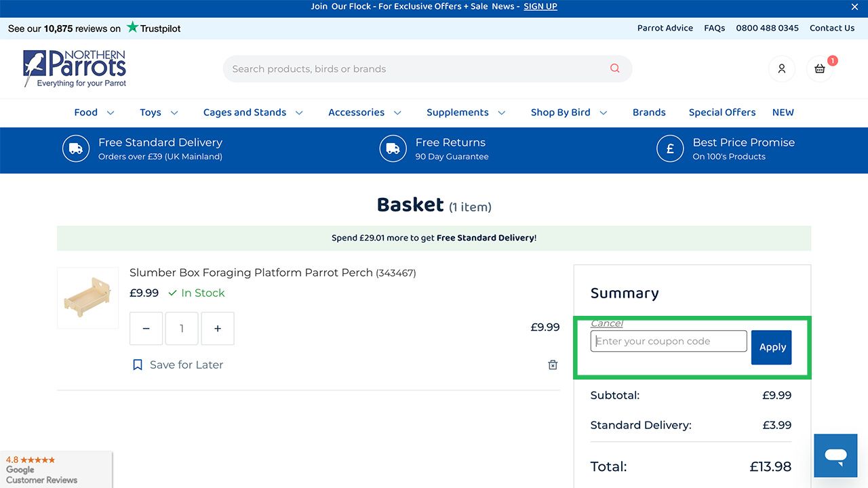
Task: Click Free Returns text
Action: click(450, 142)
